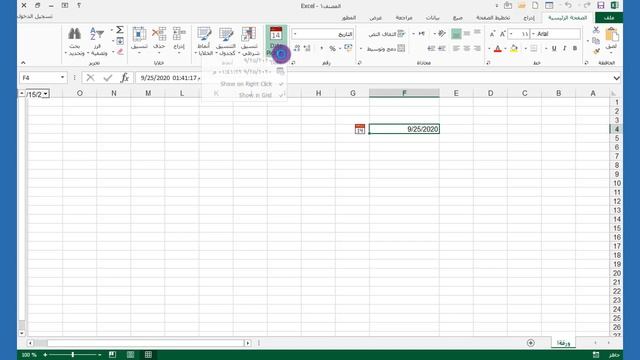The image size is (640, 360).
Task: Switch to the Page Layout ribbon tab
Action: tap(493, 18)
